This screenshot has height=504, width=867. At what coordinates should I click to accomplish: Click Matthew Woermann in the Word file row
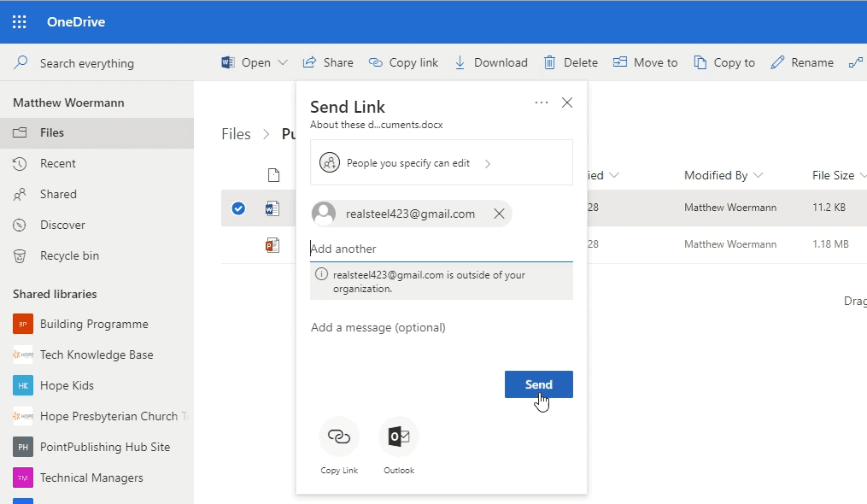729,208
